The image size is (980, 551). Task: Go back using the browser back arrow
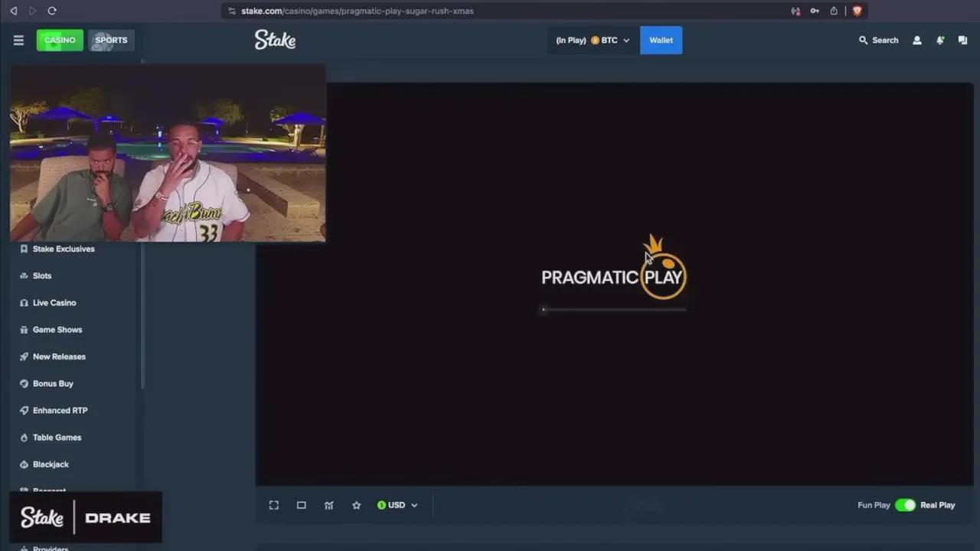(13, 11)
